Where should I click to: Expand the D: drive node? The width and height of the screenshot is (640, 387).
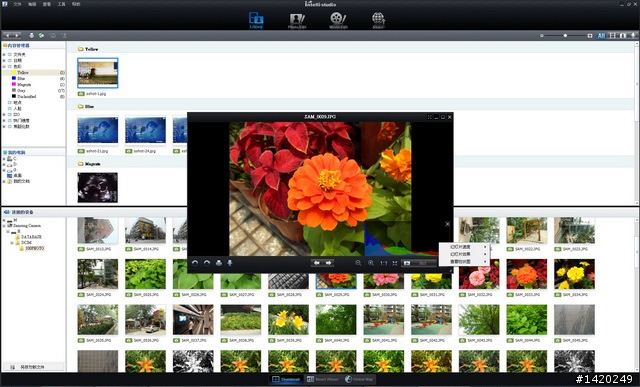click(x=4, y=164)
